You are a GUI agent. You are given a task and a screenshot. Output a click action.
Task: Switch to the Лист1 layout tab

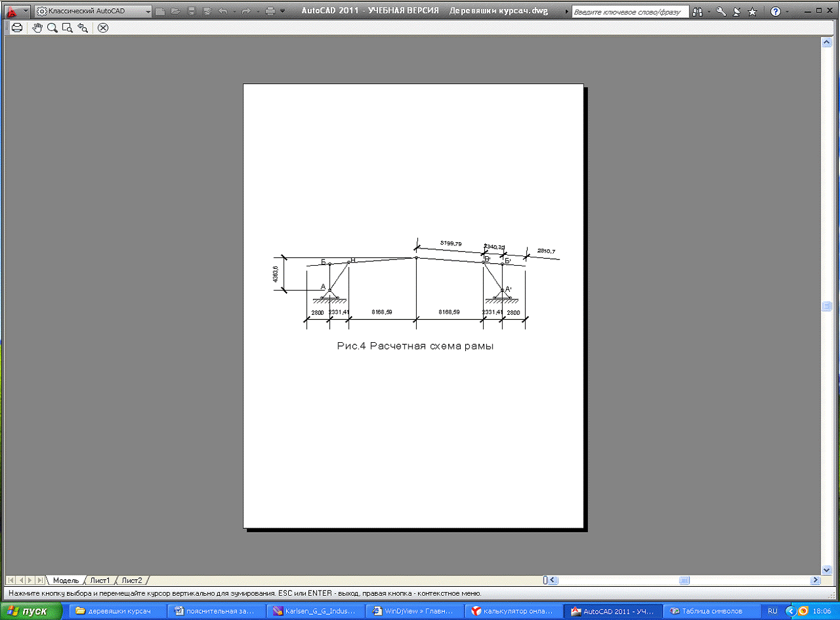tap(99, 580)
